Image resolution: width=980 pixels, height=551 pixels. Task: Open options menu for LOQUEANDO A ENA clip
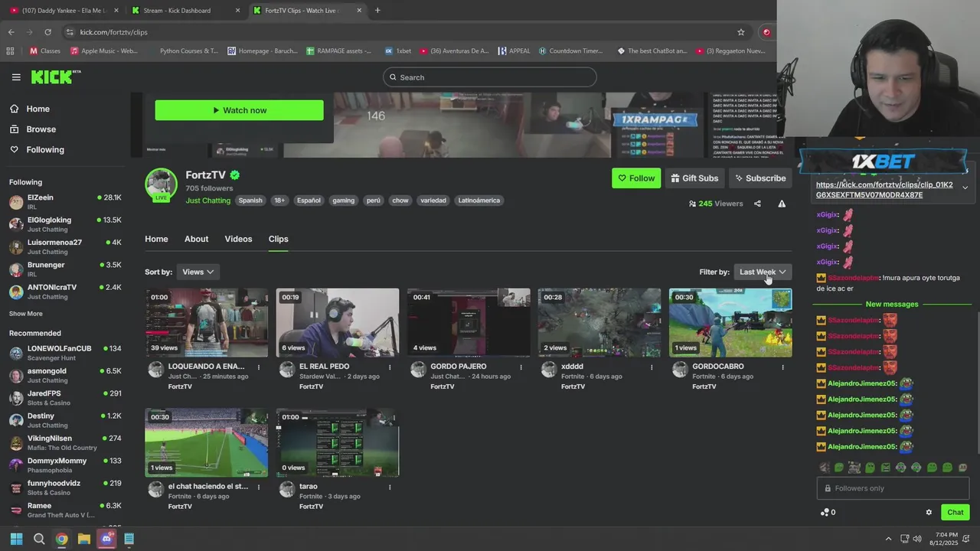259,367
